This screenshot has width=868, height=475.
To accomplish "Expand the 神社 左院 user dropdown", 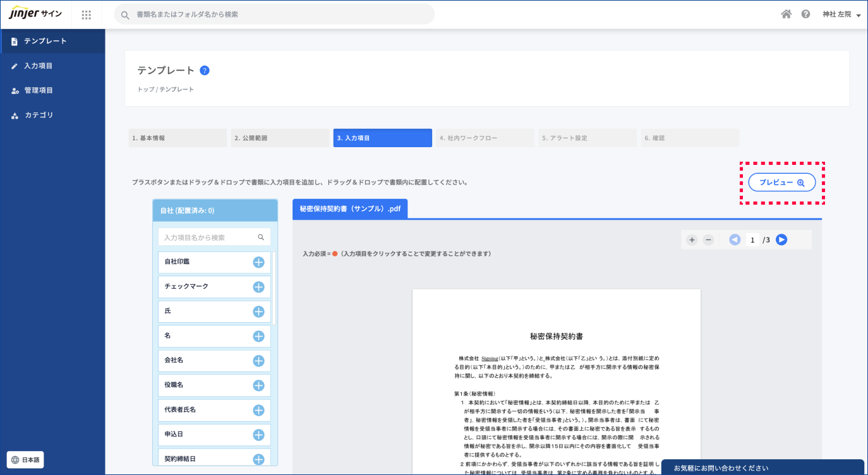I will (841, 15).
